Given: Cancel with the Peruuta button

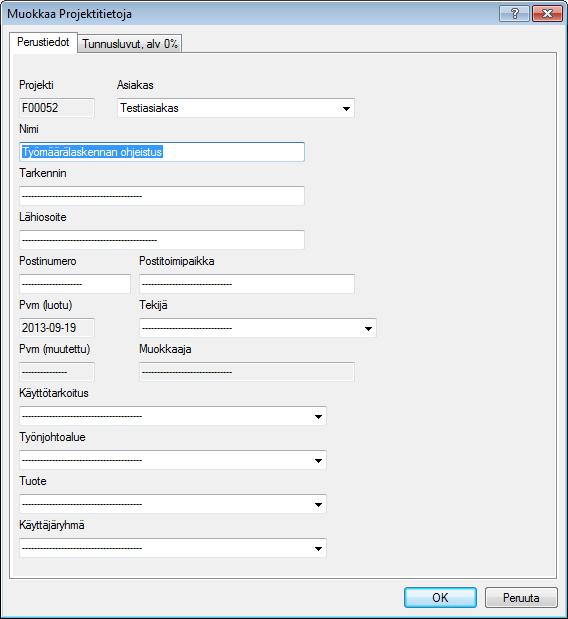Looking at the screenshot, I should tap(521, 598).
